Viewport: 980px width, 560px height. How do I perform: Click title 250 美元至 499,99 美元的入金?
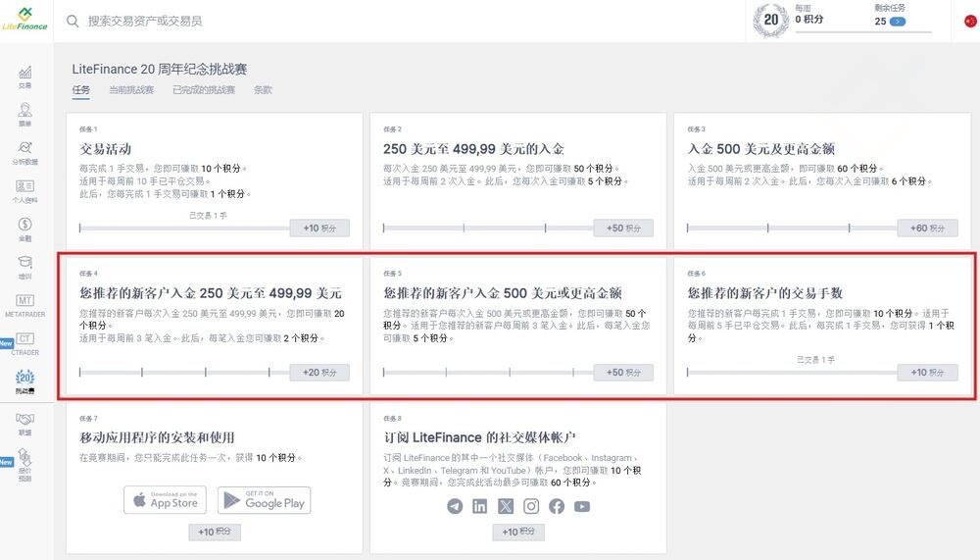coord(473,149)
